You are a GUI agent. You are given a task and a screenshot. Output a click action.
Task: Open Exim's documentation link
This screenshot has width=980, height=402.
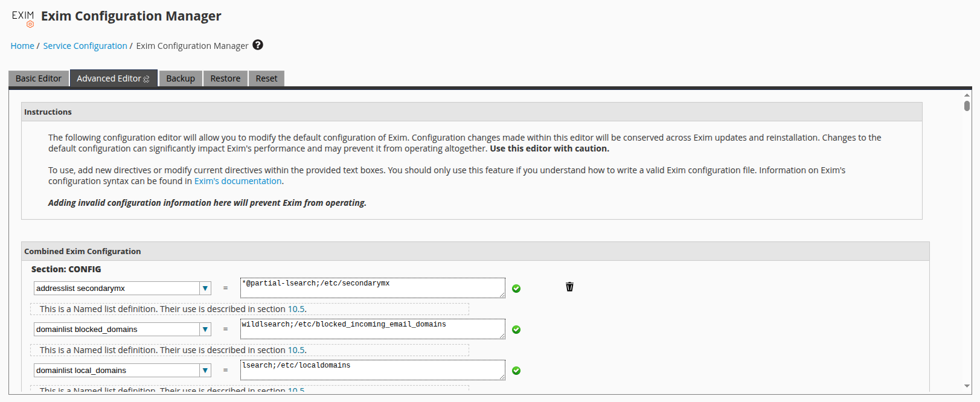[238, 181]
